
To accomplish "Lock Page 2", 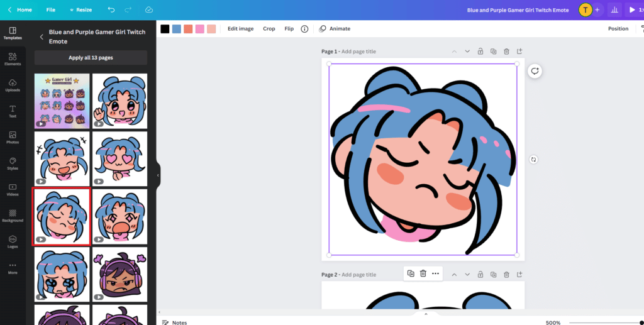I will (480, 275).
